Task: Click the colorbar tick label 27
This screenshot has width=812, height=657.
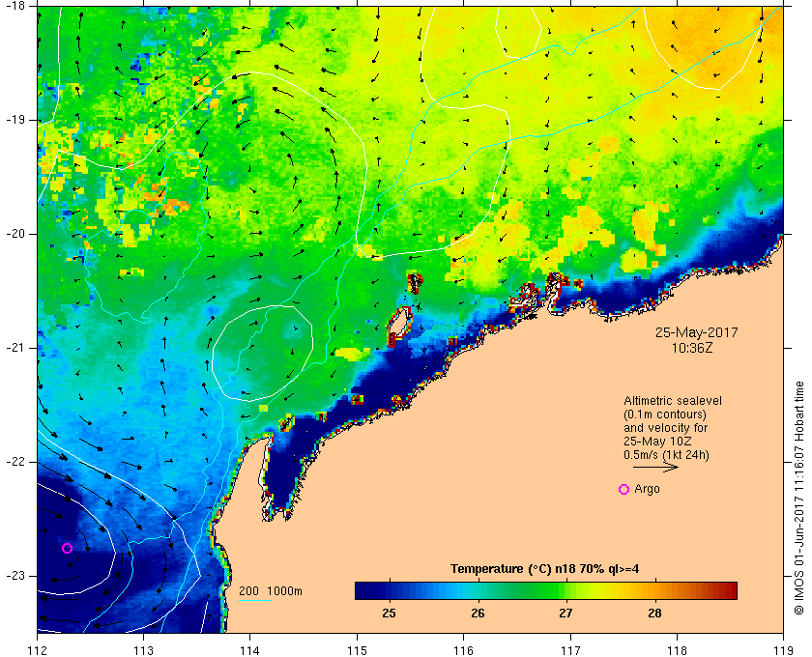Action: click(566, 613)
